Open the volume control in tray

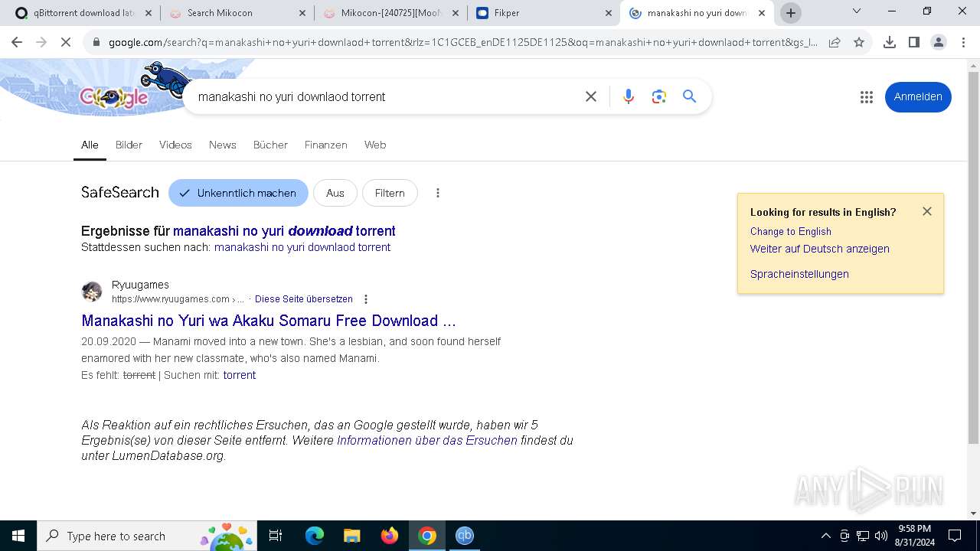point(881,536)
